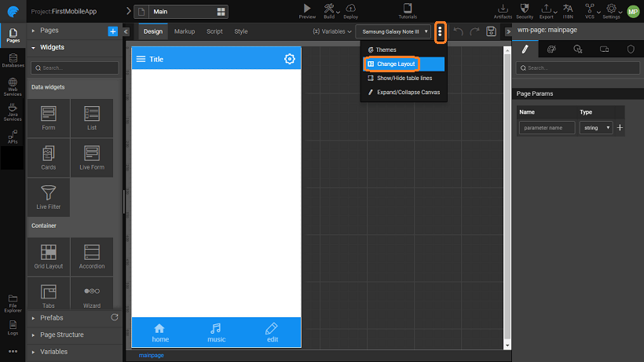The width and height of the screenshot is (644, 362).
Task: Select the Live Filter widget
Action: point(48,196)
